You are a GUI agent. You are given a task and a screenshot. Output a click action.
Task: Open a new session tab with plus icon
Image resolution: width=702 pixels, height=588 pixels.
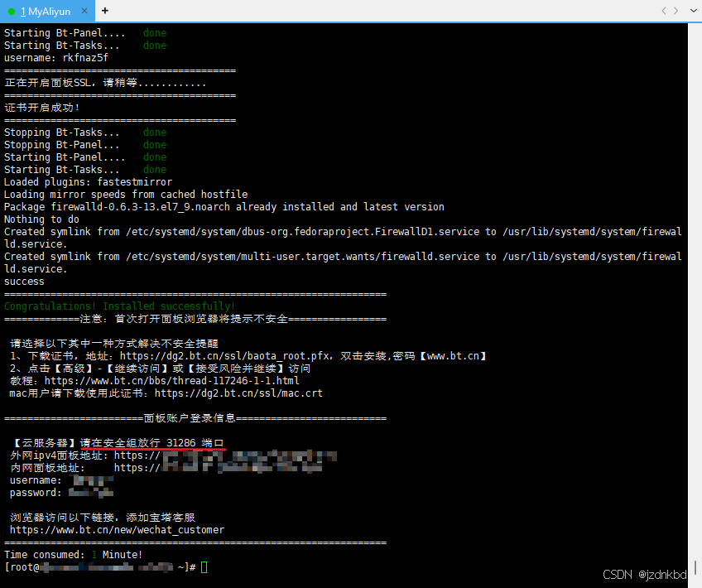(x=105, y=10)
